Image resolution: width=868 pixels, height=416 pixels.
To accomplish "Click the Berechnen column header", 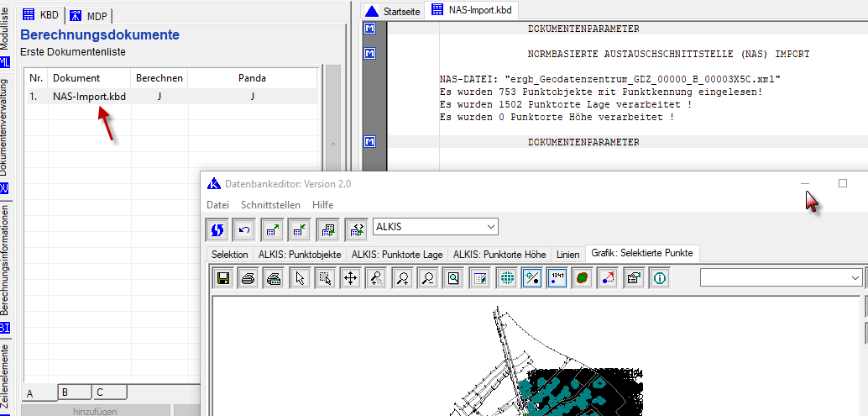I will click(159, 78).
